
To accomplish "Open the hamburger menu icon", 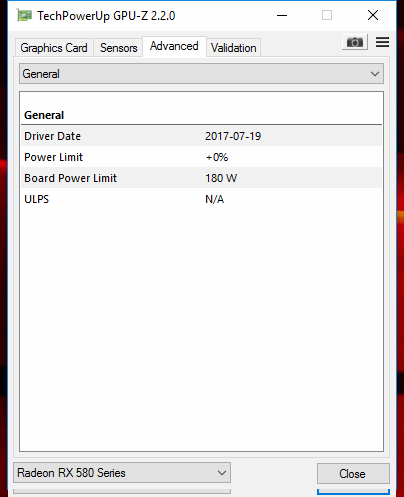I will coord(382,42).
